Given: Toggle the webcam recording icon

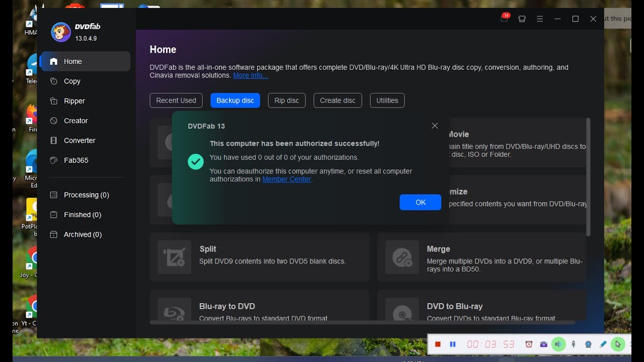Looking at the screenshot, I should [588, 344].
